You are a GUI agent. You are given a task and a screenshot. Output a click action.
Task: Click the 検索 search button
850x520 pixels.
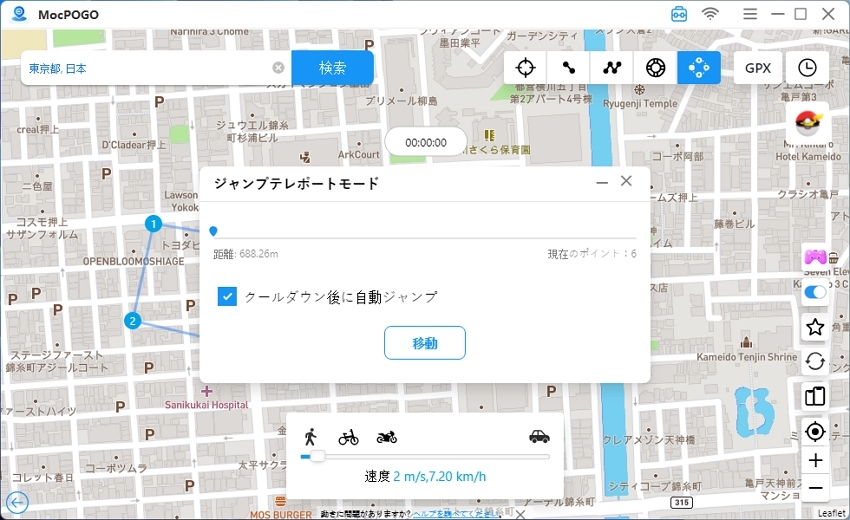point(332,68)
